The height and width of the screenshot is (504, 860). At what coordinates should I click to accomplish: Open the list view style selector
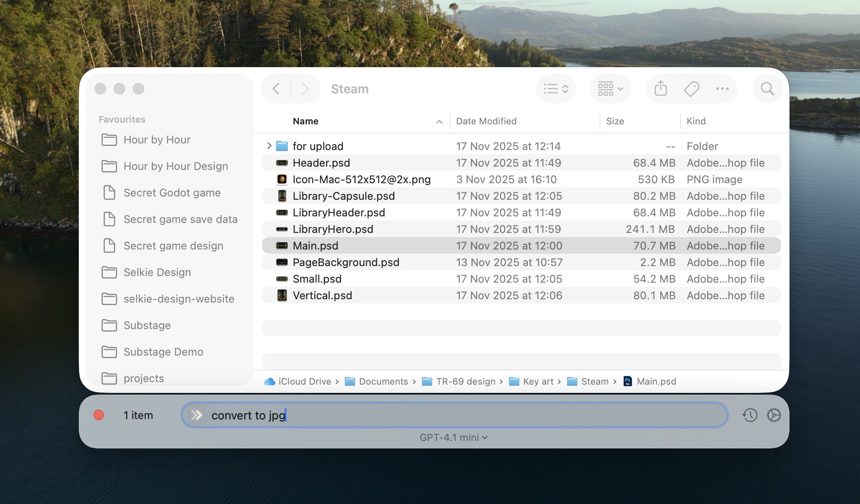coord(556,89)
